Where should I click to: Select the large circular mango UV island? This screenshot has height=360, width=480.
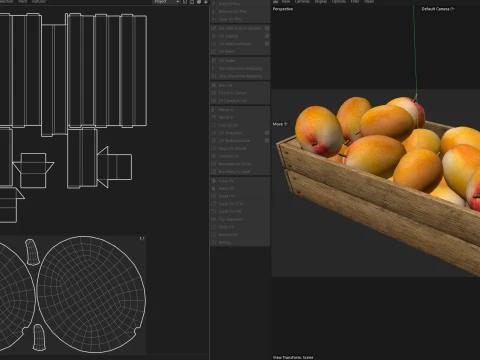pos(91,294)
